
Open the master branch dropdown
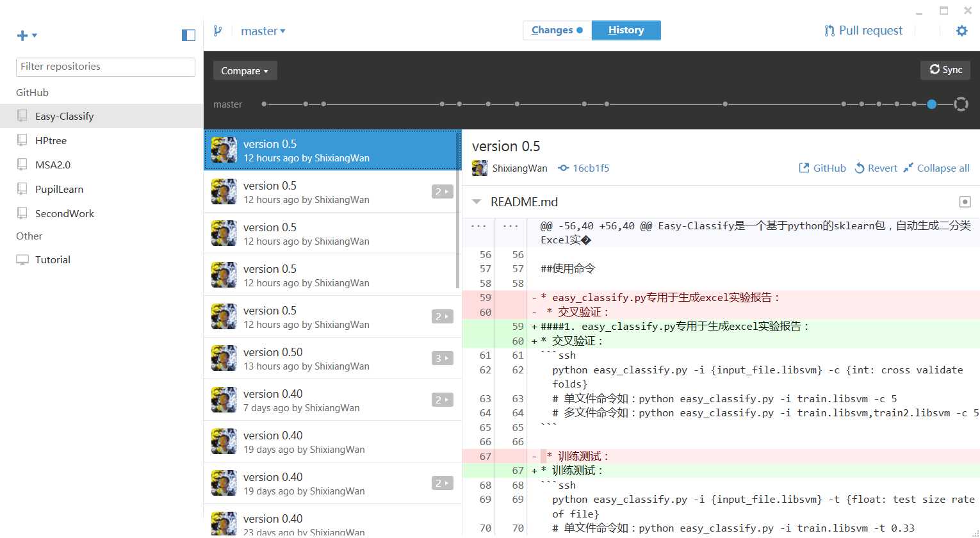pyautogui.click(x=263, y=31)
